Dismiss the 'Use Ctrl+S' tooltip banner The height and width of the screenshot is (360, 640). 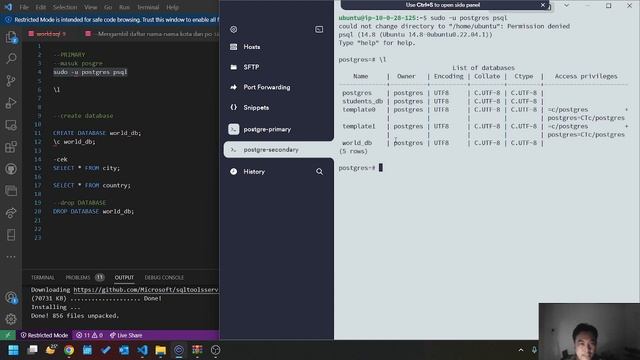[x=542, y=5]
